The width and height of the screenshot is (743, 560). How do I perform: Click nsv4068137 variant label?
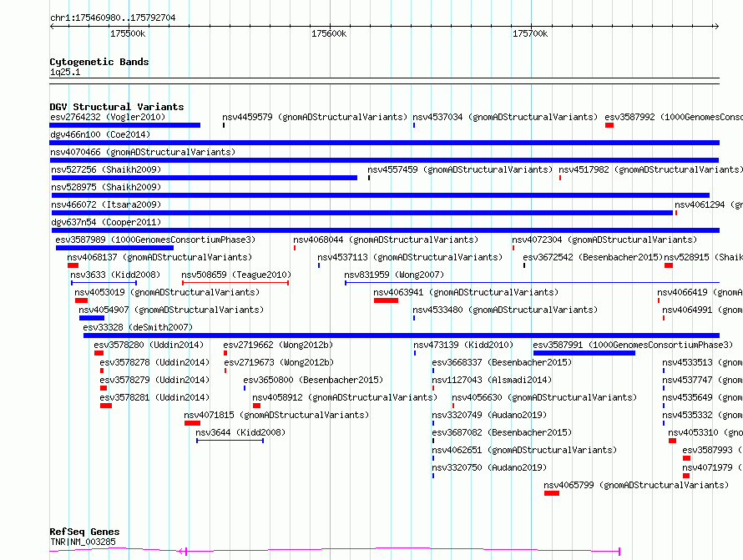click(x=159, y=257)
